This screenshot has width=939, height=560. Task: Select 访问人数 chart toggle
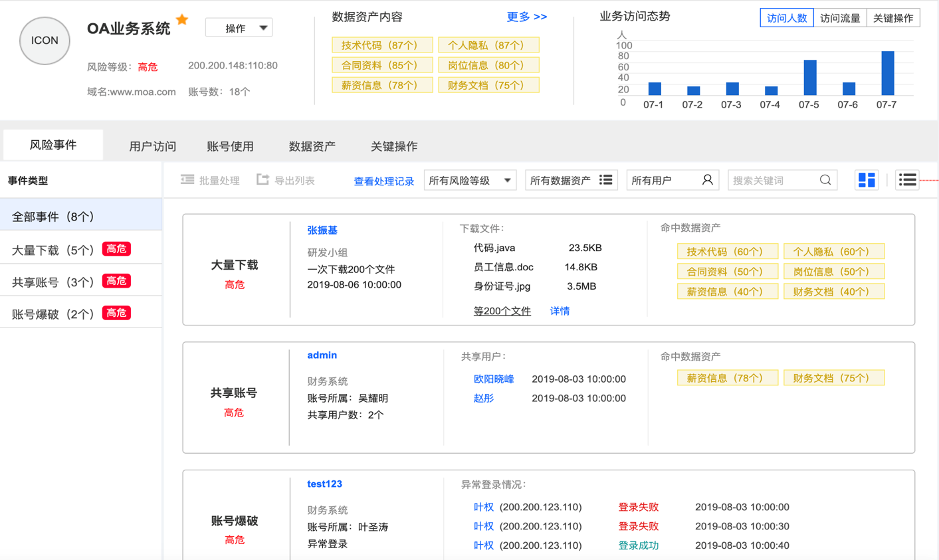coord(787,18)
